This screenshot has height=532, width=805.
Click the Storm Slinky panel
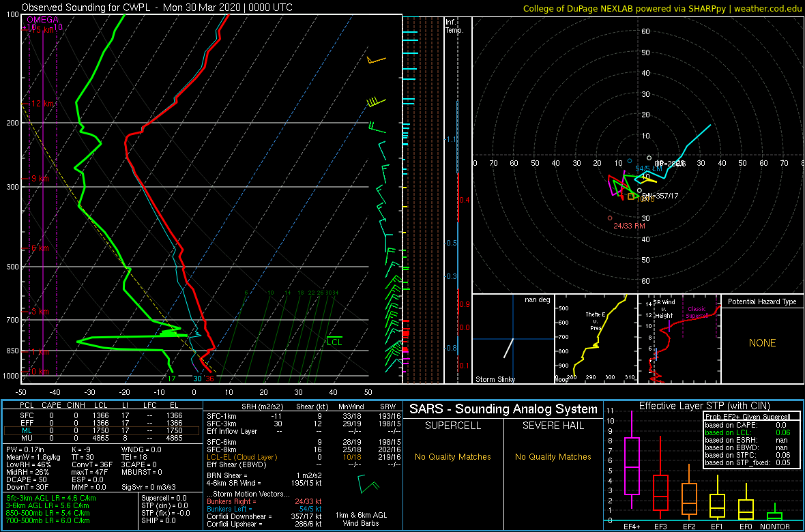(x=513, y=340)
